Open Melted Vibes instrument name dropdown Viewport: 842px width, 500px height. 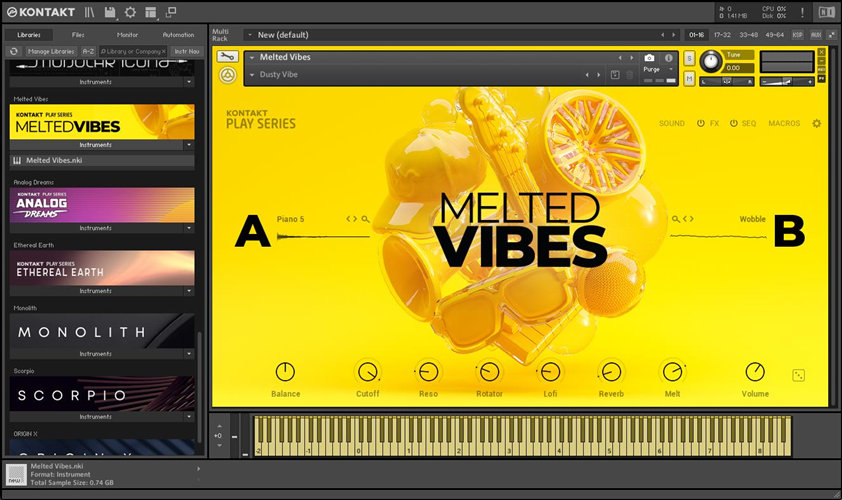click(252, 57)
